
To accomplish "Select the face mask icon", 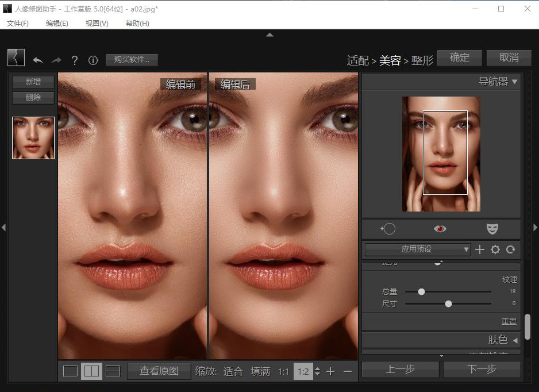I will coord(492,229).
